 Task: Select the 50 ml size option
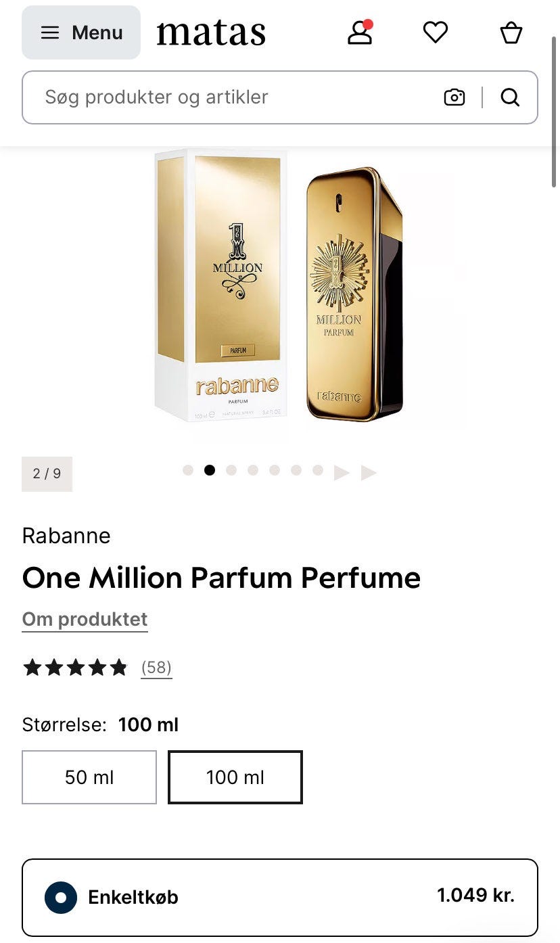click(89, 777)
